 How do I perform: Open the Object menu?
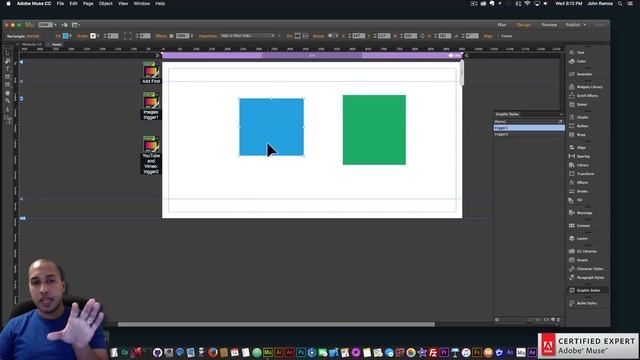tap(106, 3)
